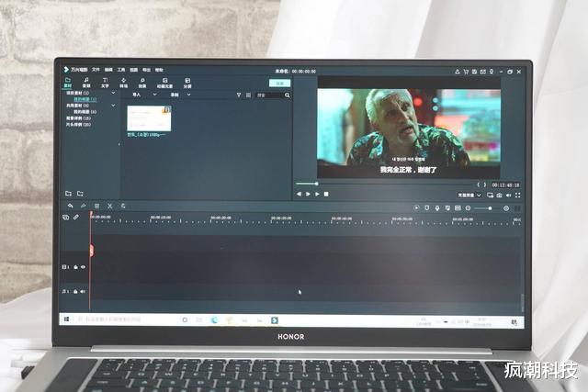Open the Titles (文字) tab
The width and height of the screenshot is (588, 392).
105,83
